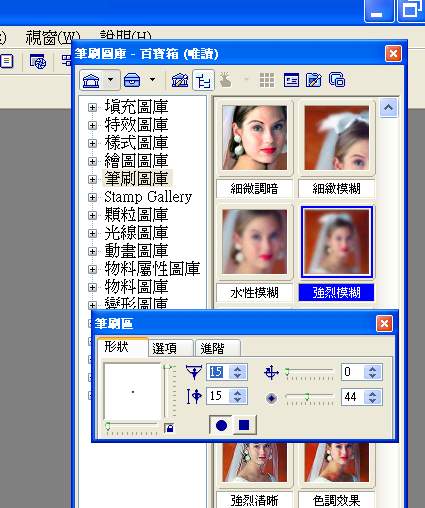425x508 pixels.
Task: Expand the 筆刷圖庫 tree node
Action: [92, 179]
